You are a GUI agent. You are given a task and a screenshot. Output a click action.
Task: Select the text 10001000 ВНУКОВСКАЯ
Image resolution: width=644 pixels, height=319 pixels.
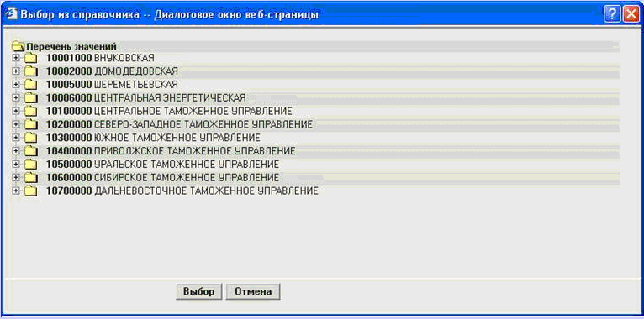click(100, 58)
